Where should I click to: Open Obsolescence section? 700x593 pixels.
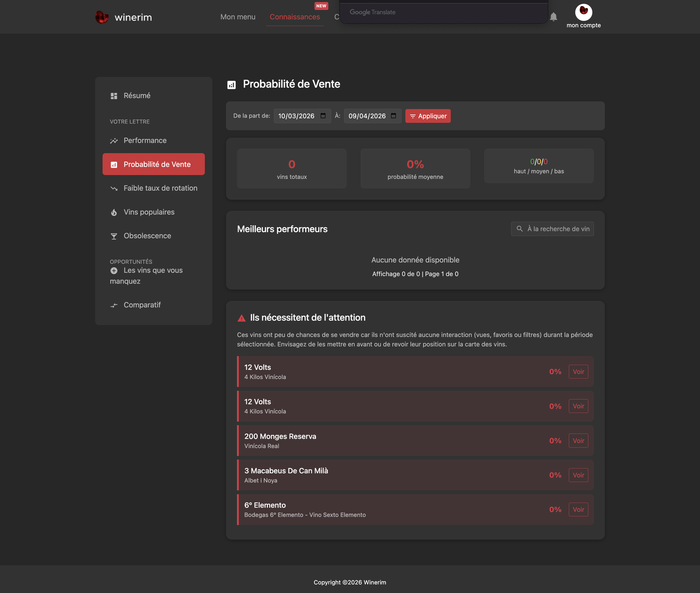[x=154, y=236]
